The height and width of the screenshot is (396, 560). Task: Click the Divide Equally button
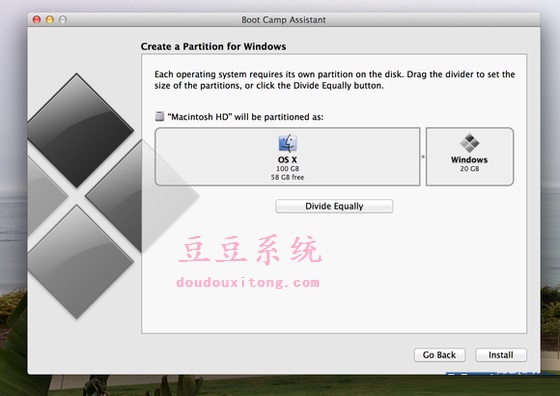pyautogui.click(x=334, y=206)
